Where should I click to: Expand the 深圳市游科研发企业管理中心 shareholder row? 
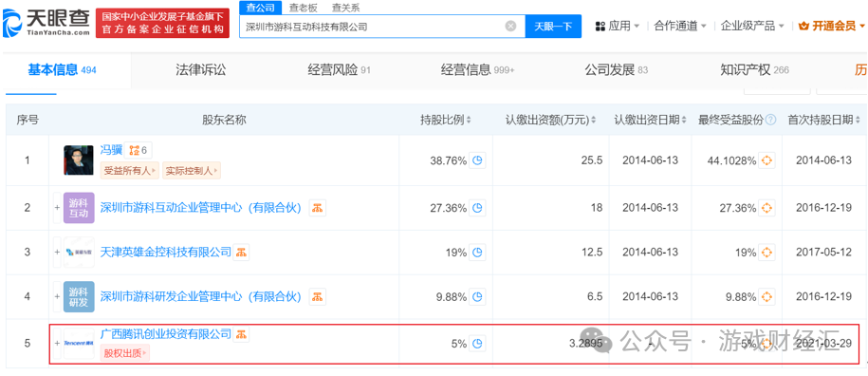pos(57,297)
